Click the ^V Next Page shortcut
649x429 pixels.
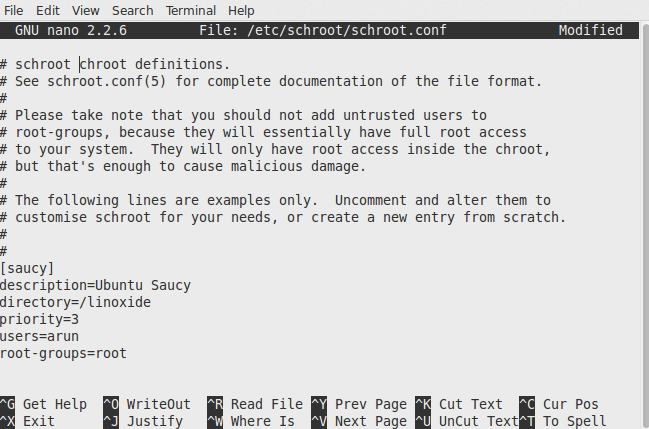(358, 421)
